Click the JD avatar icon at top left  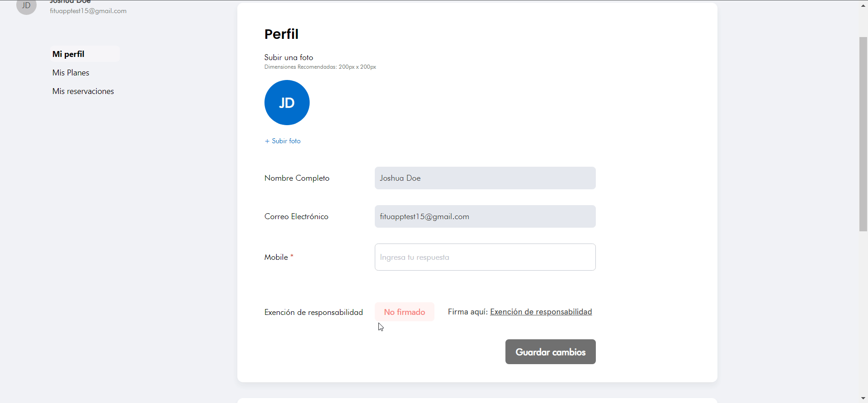pos(26,6)
